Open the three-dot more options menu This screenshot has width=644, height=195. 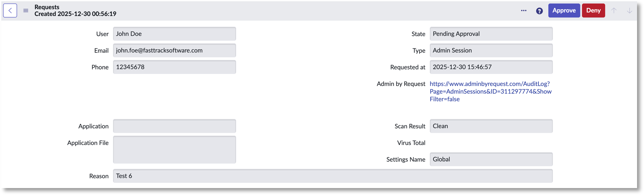[x=523, y=11]
